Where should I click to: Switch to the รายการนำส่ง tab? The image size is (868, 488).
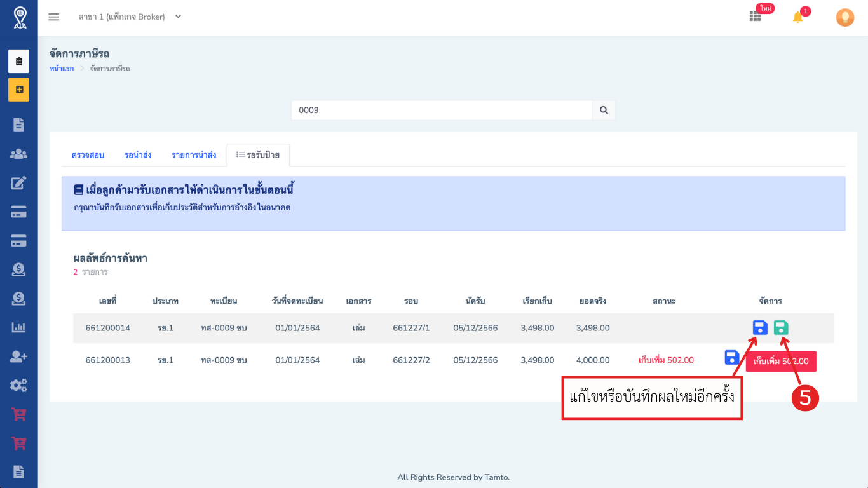point(194,155)
